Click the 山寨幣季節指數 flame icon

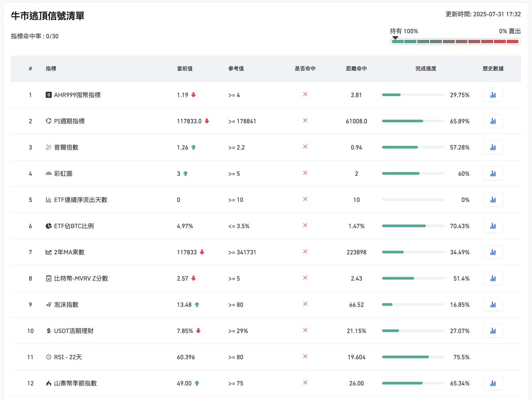pos(49,383)
